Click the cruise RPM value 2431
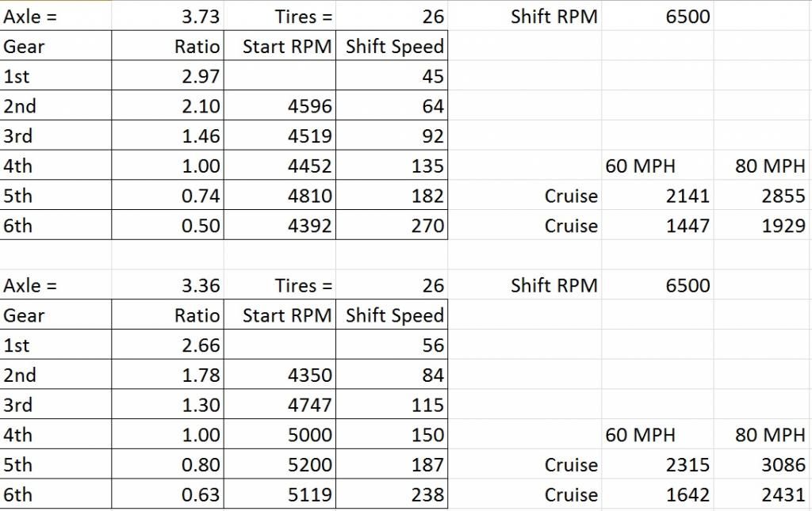Screen dimensions: 812x511 click(x=783, y=495)
